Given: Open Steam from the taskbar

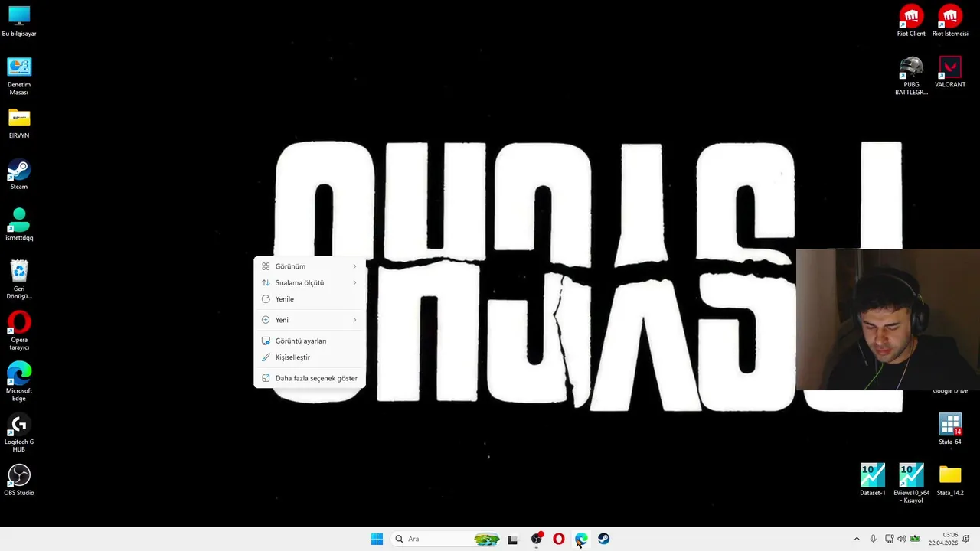Looking at the screenshot, I should (x=603, y=539).
